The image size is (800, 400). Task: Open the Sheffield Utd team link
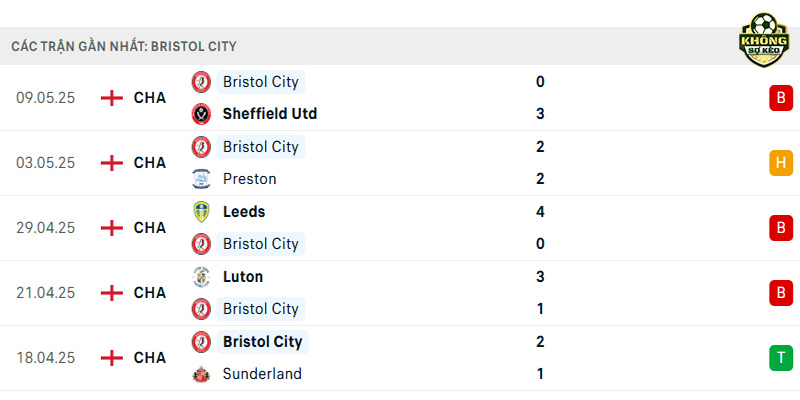point(270,114)
